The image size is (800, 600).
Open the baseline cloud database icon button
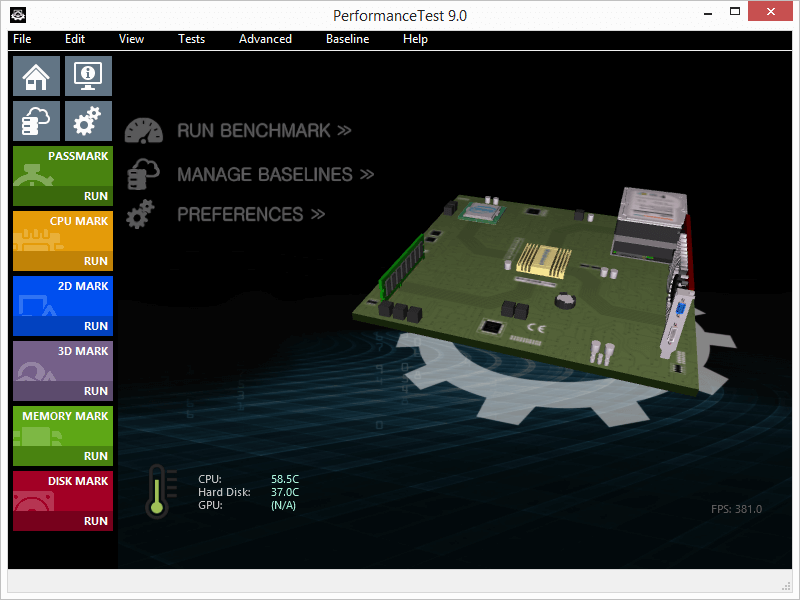[36, 121]
